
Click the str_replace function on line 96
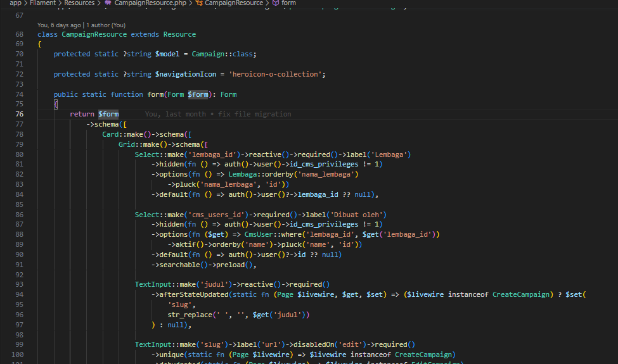[190, 315]
